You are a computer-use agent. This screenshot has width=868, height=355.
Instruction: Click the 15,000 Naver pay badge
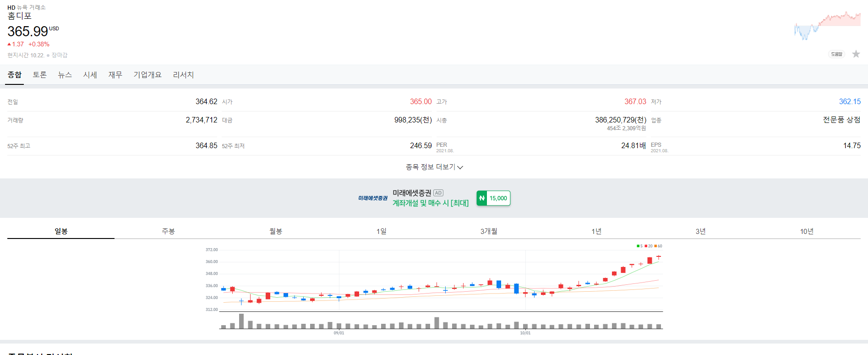click(493, 198)
